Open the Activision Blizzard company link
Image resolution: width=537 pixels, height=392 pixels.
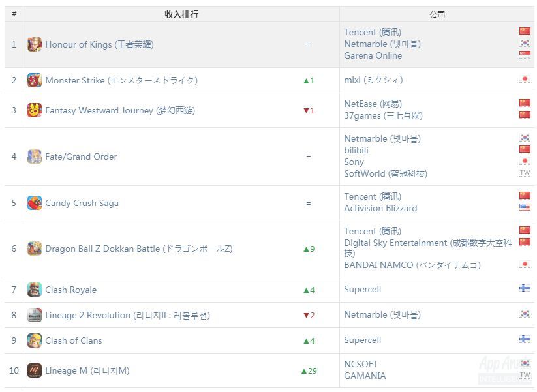click(x=380, y=208)
